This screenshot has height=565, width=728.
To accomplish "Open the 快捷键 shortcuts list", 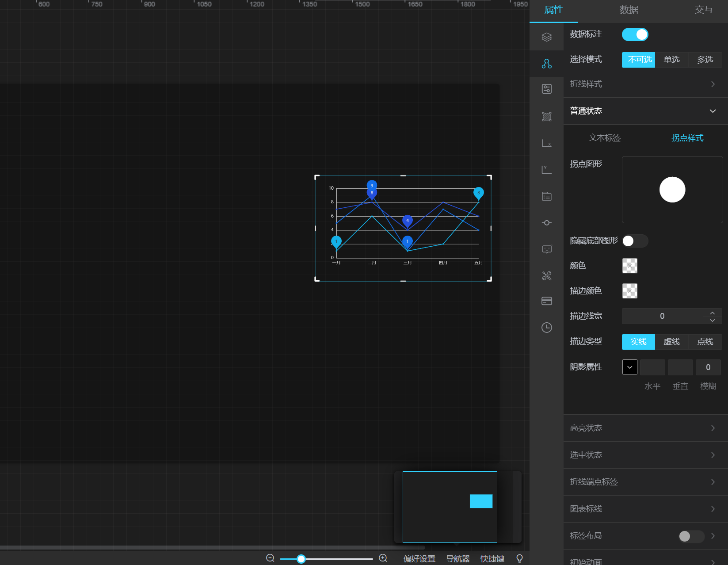I will click(492, 559).
